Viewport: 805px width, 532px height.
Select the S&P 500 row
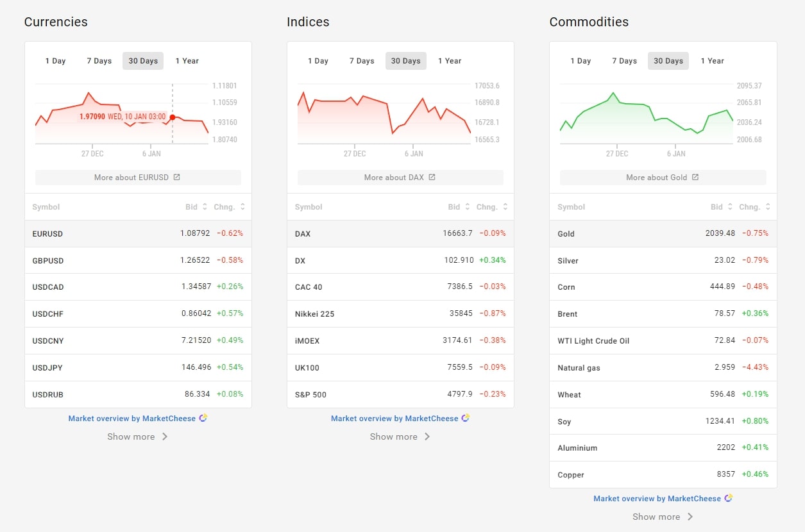pyautogui.click(x=400, y=394)
